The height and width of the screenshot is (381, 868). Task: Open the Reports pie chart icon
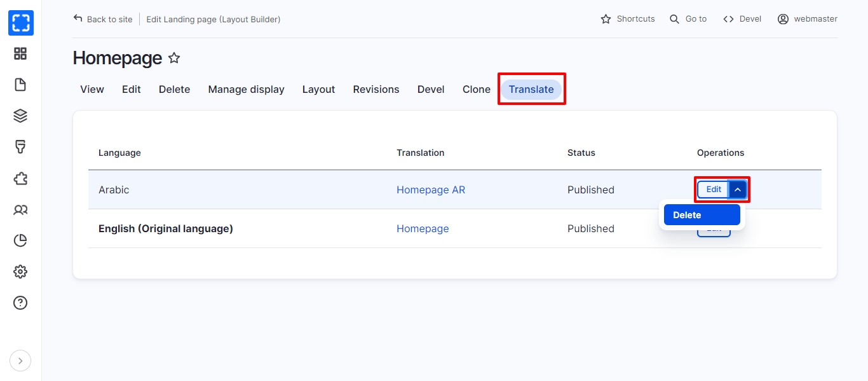tap(20, 240)
